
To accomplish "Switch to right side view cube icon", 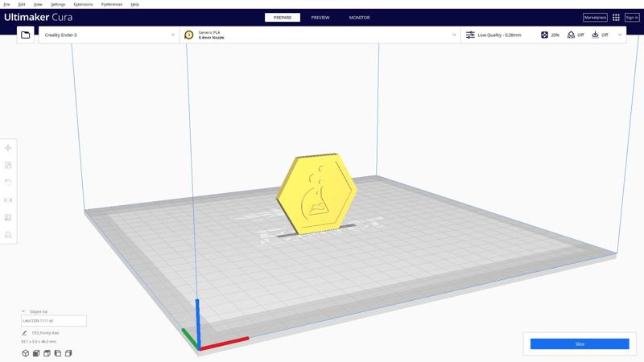I will [x=68, y=353].
